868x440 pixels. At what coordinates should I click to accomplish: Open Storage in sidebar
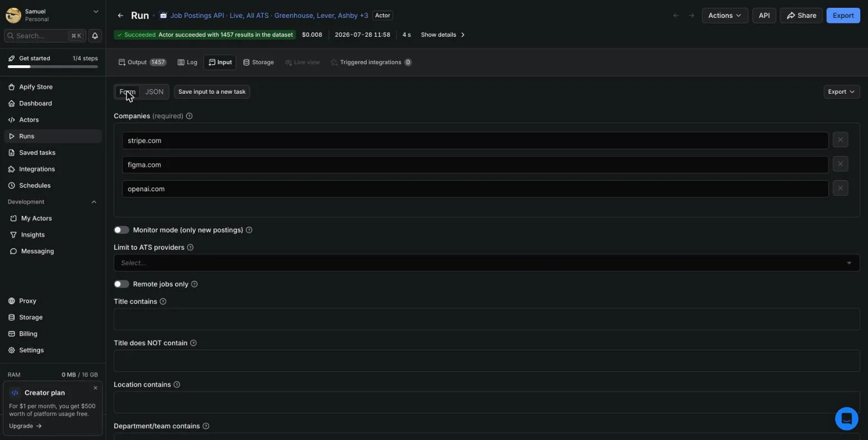click(x=53, y=317)
